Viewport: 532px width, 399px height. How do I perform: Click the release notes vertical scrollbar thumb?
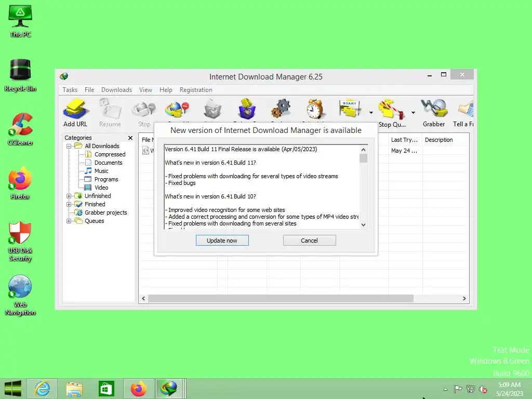363,158
